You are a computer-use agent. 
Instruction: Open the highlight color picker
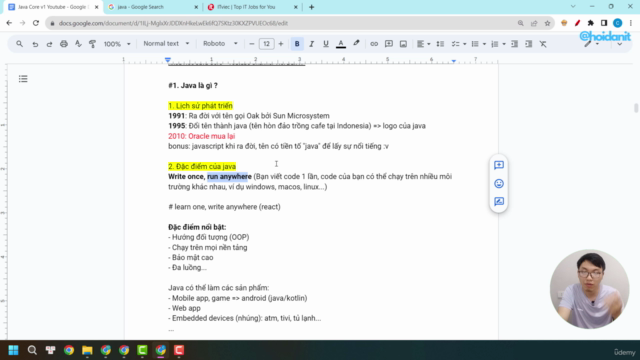point(356,44)
